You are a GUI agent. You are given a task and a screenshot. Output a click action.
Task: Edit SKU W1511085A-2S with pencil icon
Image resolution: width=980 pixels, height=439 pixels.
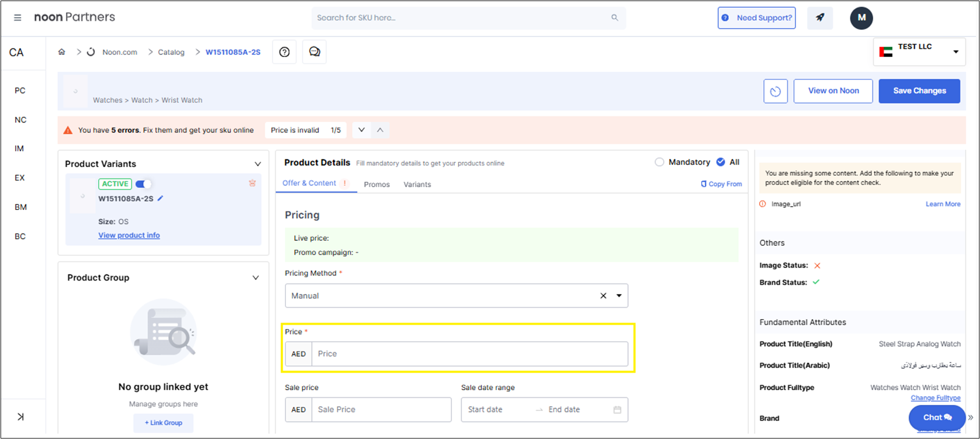coord(160,199)
